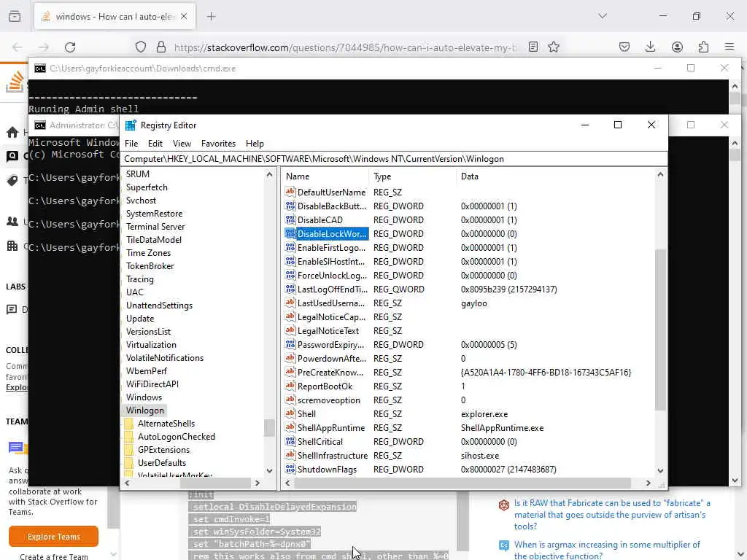Select the DisableBackButton DWORD icon
This screenshot has height=560, width=747.
(x=290, y=206)
